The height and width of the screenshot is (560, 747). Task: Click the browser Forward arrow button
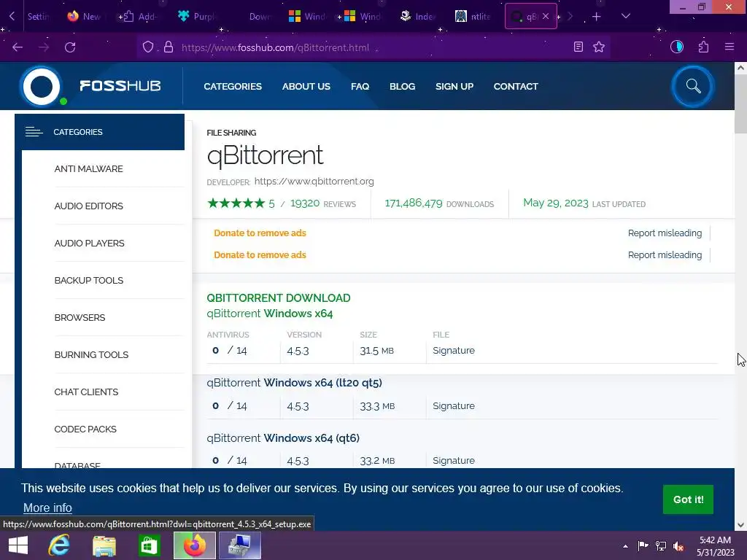44,47
